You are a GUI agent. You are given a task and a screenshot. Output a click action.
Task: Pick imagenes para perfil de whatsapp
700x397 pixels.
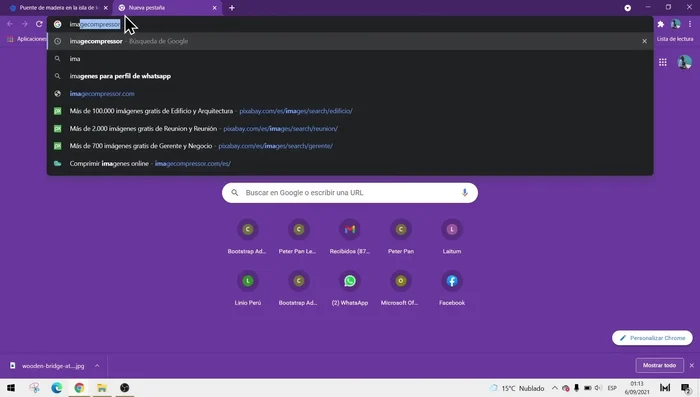[350, 76]
